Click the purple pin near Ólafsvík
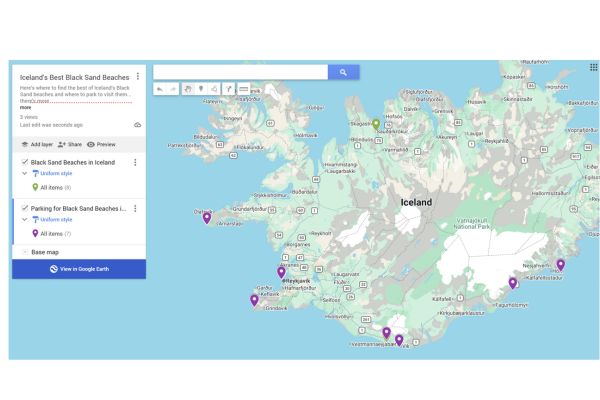This screenshot has width=600, height=400. (x=207, y=218)
